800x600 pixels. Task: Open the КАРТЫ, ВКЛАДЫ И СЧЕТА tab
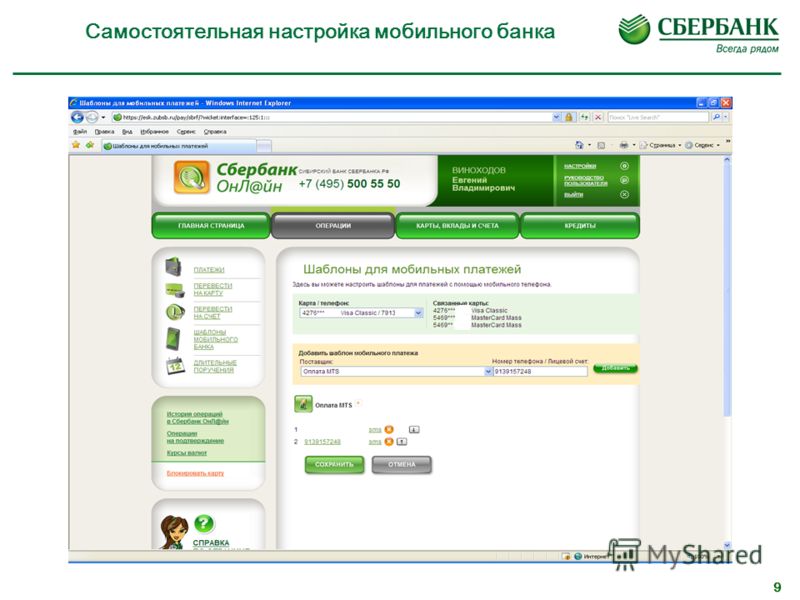(x=457, y=226)
